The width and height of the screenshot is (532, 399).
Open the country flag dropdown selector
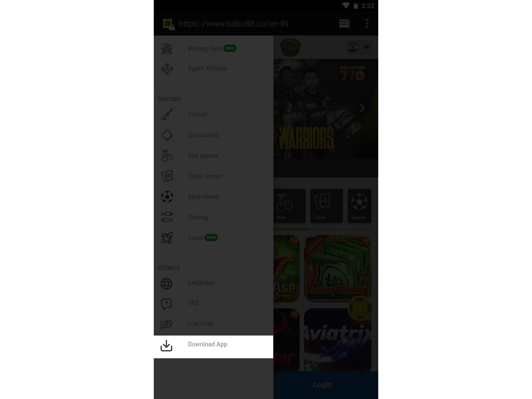358,47
